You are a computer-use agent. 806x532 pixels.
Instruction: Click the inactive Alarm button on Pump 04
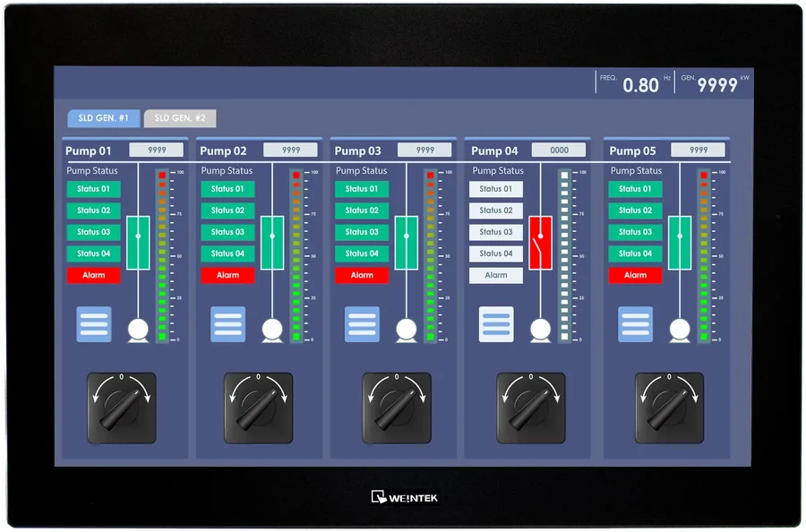tap(496, 275)
